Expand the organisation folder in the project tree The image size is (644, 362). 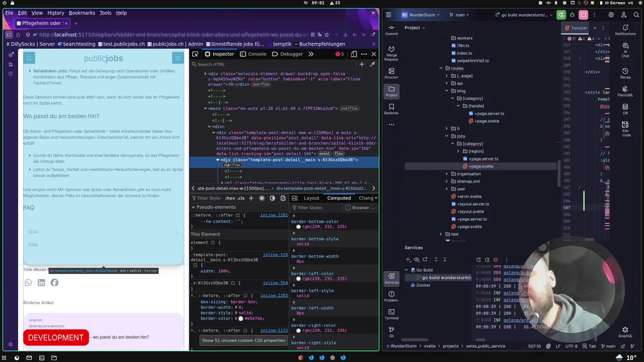[446, 174]
